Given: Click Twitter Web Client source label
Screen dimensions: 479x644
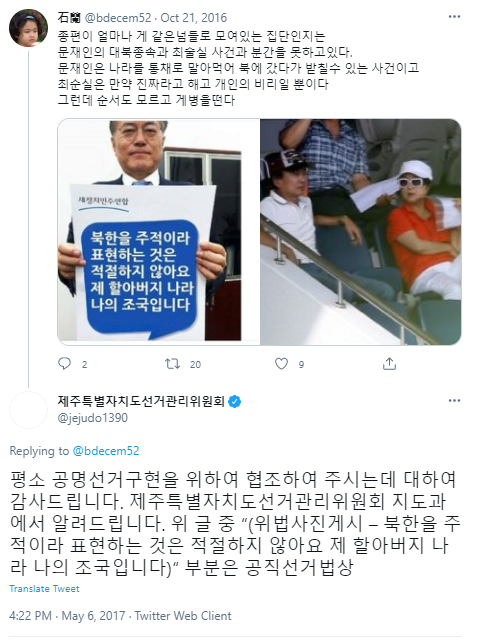Looking at the screenshot, I should [183, 616].
